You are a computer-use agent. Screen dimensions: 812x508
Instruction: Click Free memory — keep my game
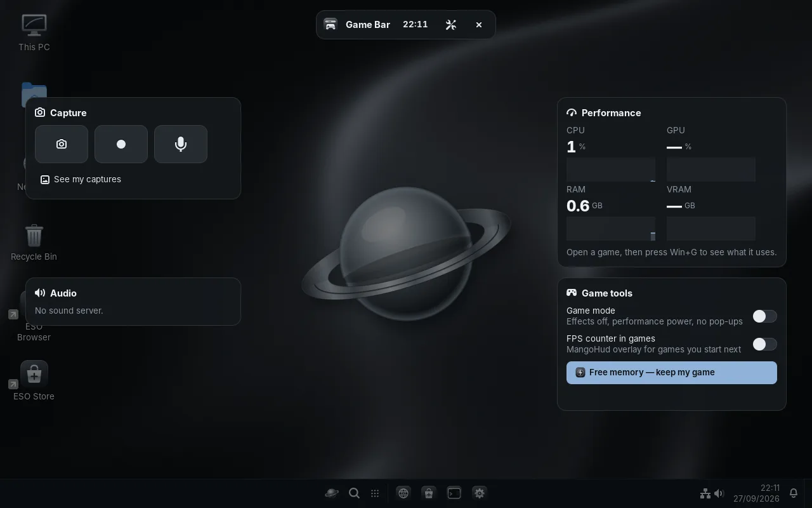click(x=672, y=373)
